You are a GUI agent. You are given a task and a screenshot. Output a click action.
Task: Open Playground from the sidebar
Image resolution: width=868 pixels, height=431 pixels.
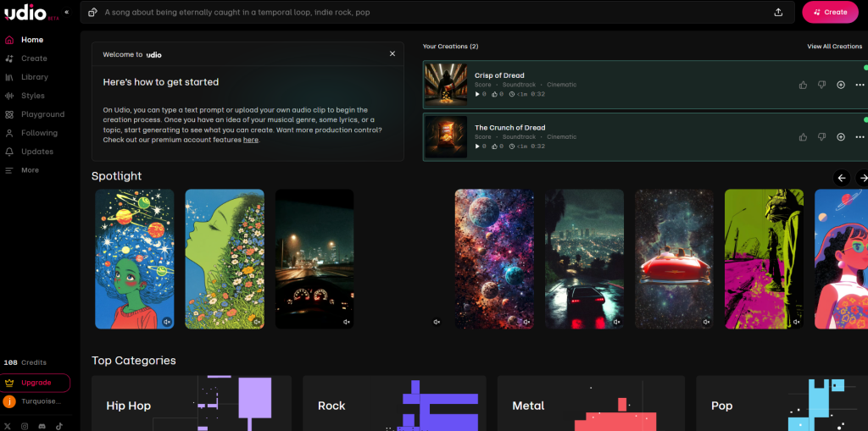(42, 114)
